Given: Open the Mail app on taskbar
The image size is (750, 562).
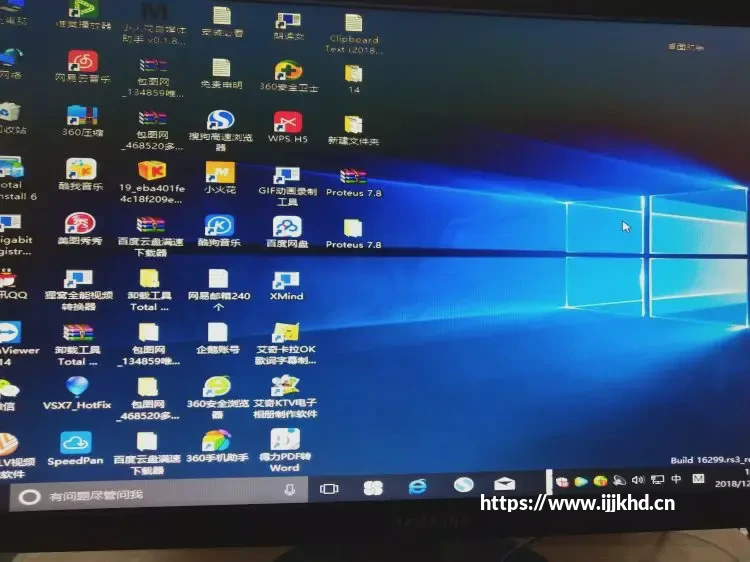Looking at the screenshot, I should [505, 484].
